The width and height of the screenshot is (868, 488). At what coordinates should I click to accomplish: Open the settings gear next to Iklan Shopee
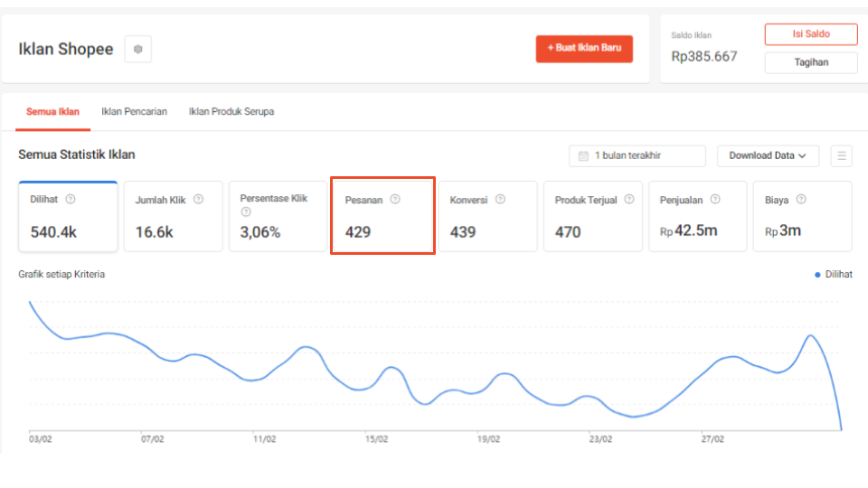point(137,49)
